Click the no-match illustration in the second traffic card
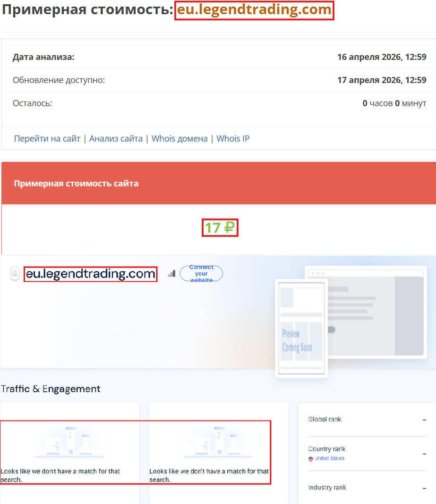Screen dimensions: 436x504 218,441
